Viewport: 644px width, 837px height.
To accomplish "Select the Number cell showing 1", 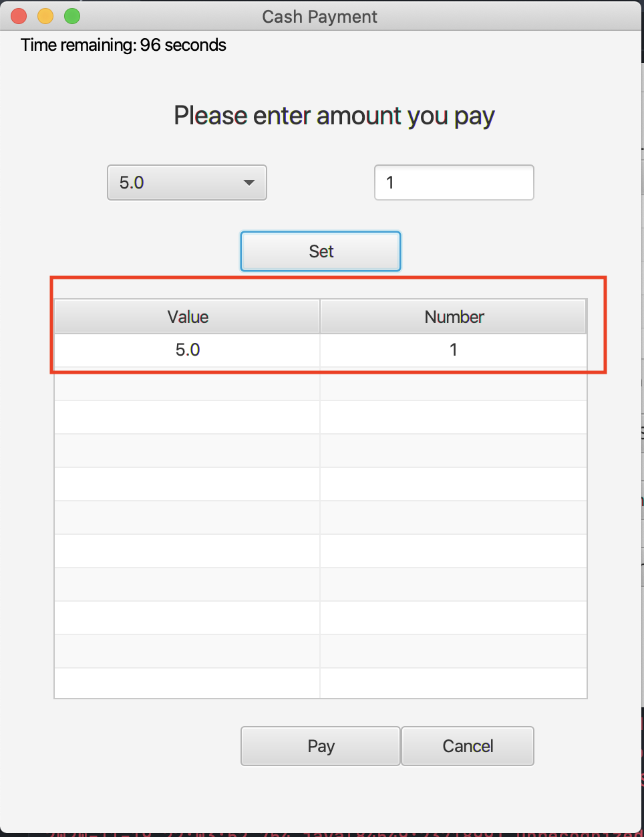I will (454, 350).
